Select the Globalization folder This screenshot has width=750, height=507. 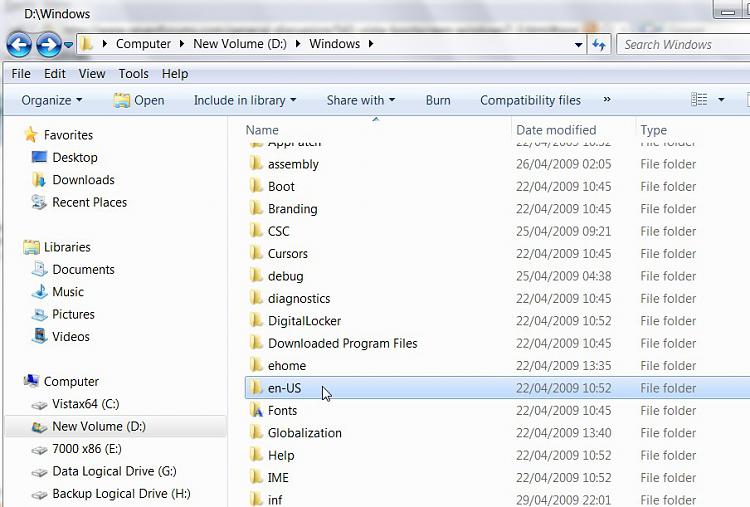click(x=304, y=432)
